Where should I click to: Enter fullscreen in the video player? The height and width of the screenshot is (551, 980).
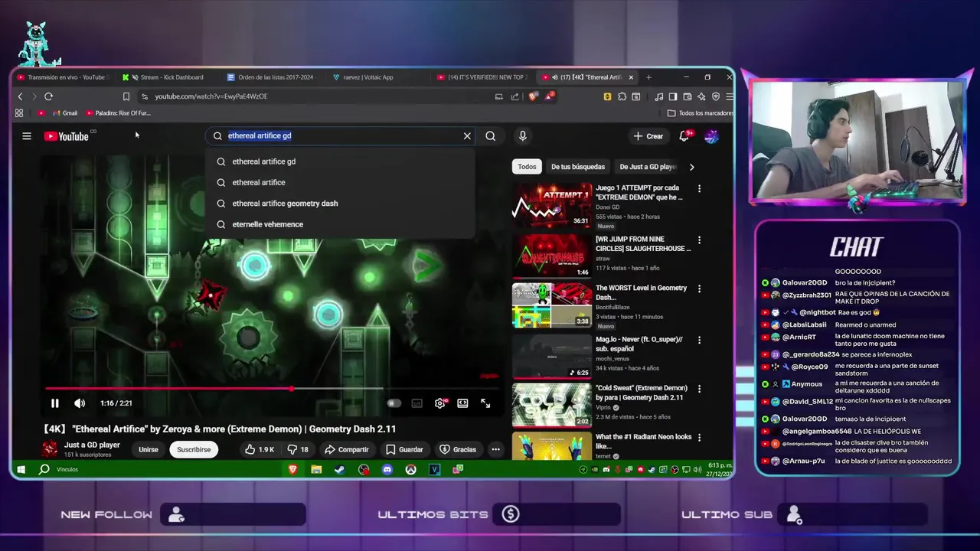485,403
